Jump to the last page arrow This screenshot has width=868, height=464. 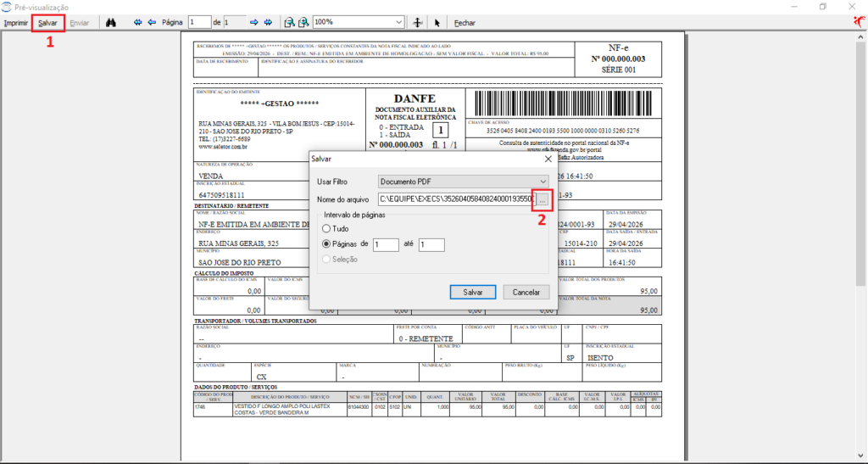[268, 23]
